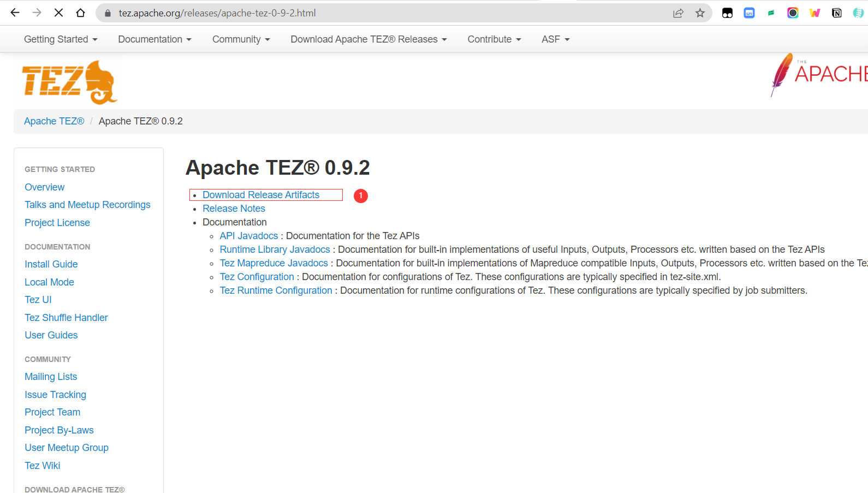Open Runtime Library Javadocs link
Image resolution: width=868 pixels, height=493 pixels.
(x=275, y=250)
